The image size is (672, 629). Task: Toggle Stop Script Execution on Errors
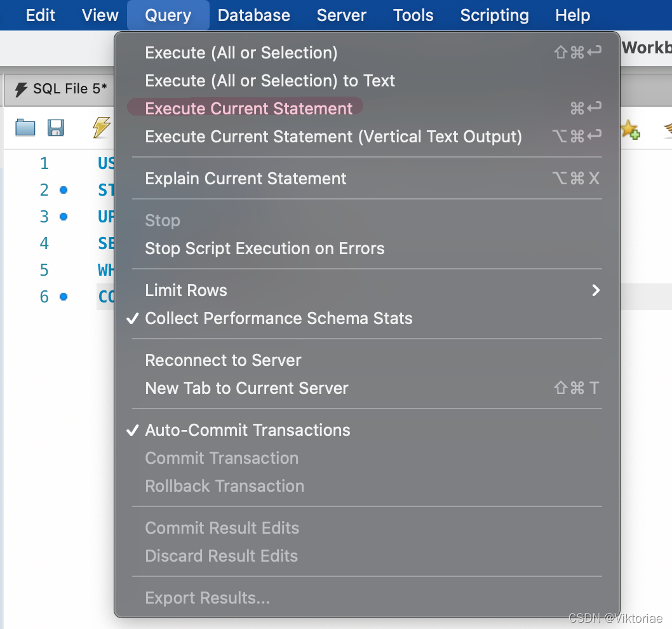(367, 248)
